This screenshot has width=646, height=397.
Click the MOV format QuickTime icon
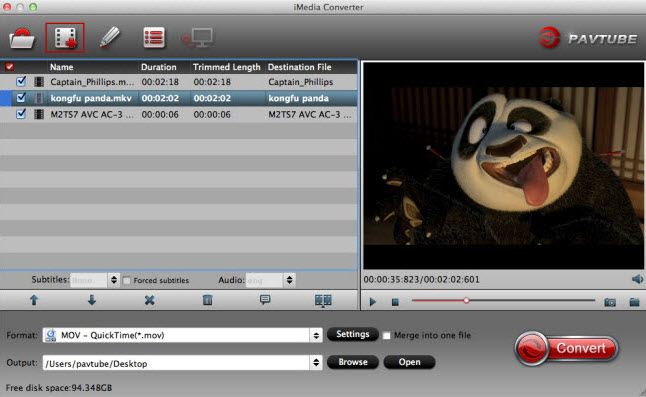tap(51, 335)
